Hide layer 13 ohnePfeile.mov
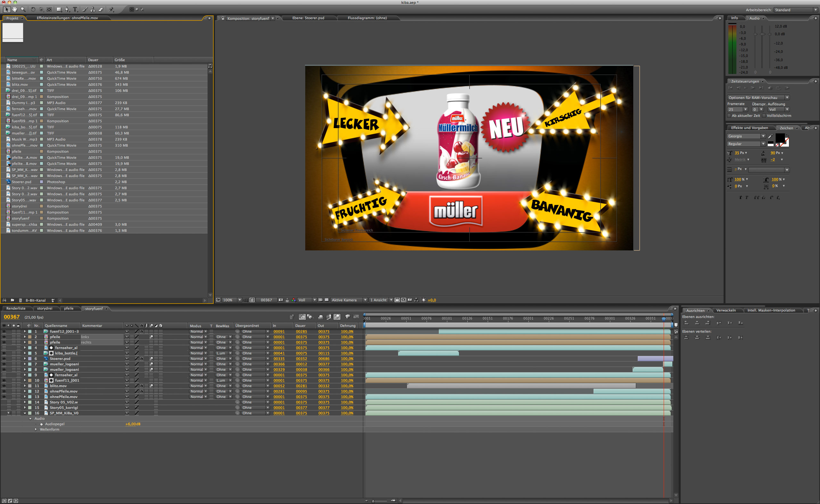 point(4,397)
